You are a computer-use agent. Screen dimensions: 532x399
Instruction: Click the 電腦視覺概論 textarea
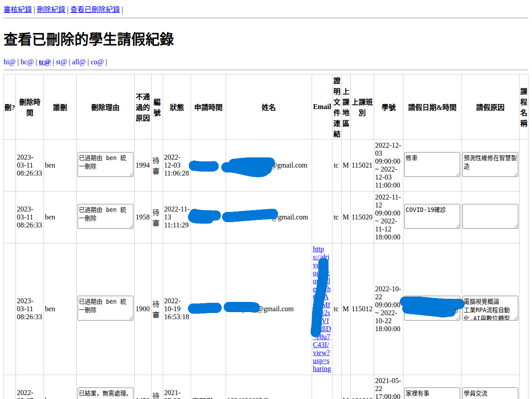coord(490,308)
